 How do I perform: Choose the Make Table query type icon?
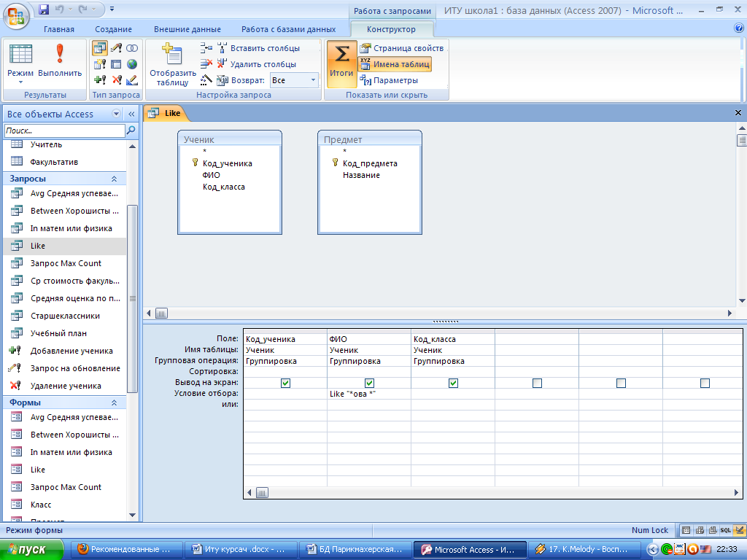click(99, 64)
